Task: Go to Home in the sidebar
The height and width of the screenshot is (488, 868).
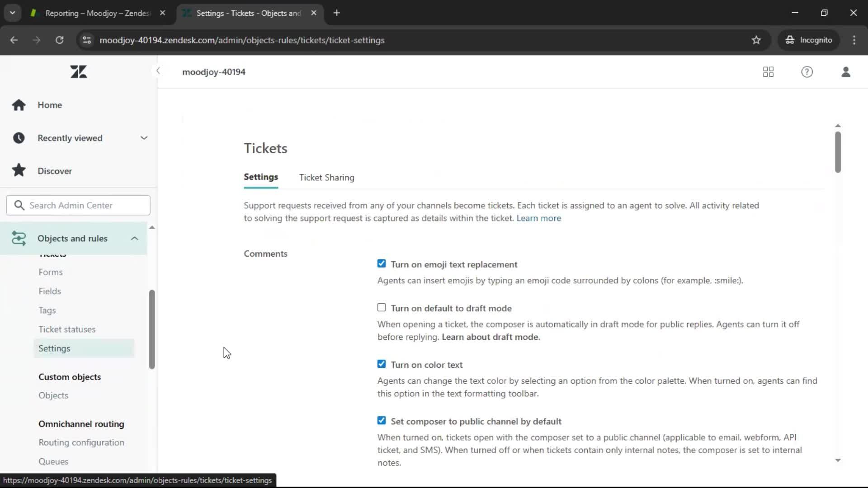Action: click(x=50, y=105)
